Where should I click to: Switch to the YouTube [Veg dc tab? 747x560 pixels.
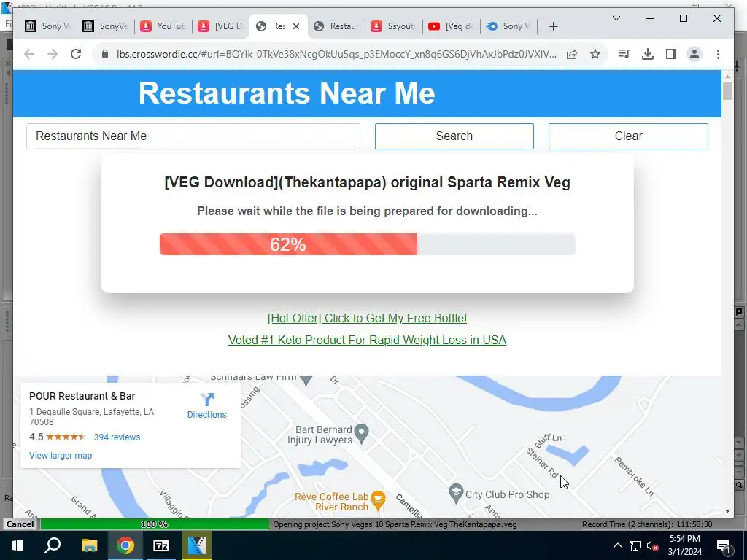452,26
